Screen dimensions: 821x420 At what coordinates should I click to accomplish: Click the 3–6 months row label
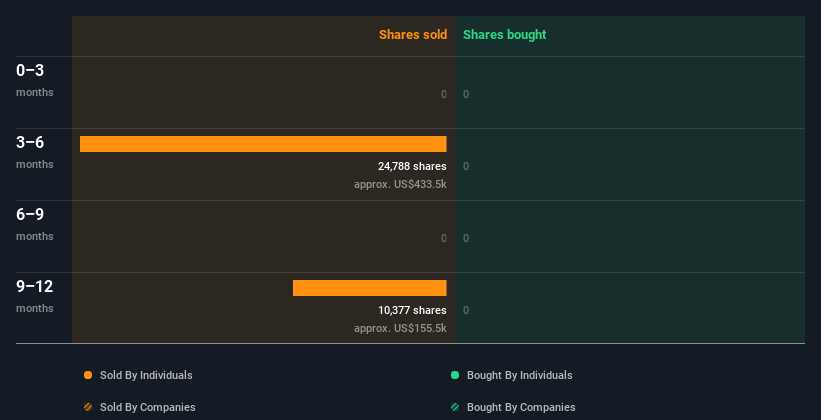(x=35, y=152)
